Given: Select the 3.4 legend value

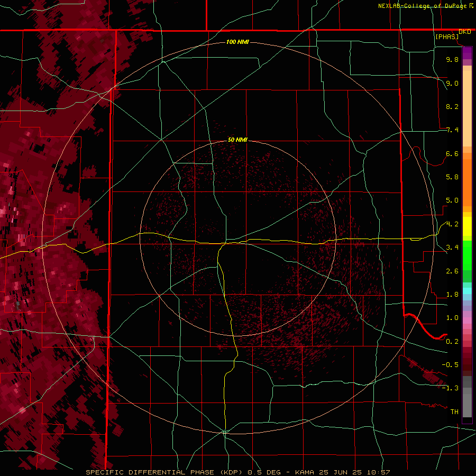Looking at the screenshot, I should [x=452, y=248].
